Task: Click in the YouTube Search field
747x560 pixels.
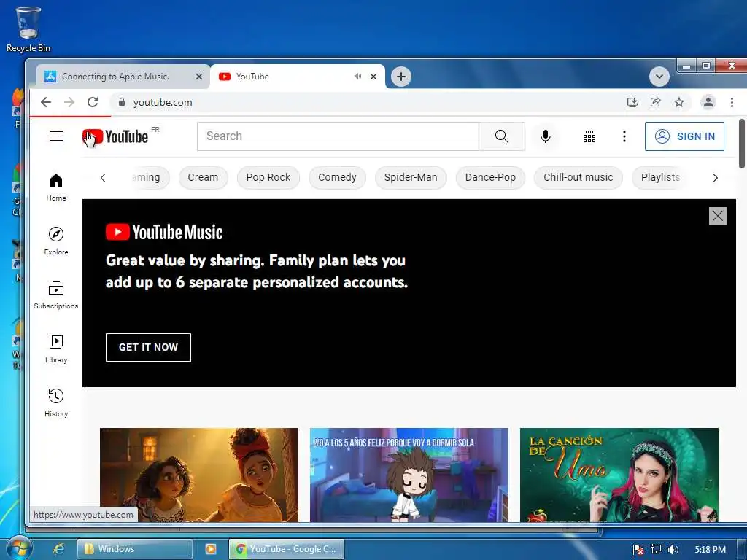Action: coord(338,136)
